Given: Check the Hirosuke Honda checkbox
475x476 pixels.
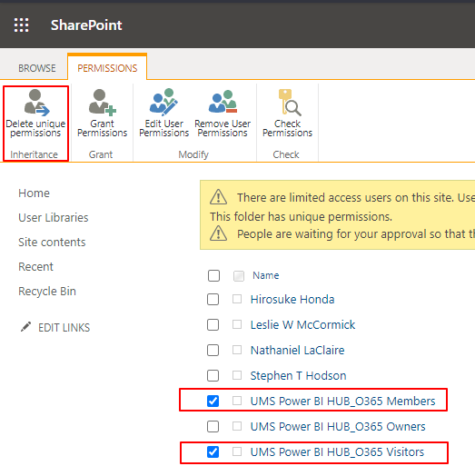Looking at the screenshot, I should [213, 300].
